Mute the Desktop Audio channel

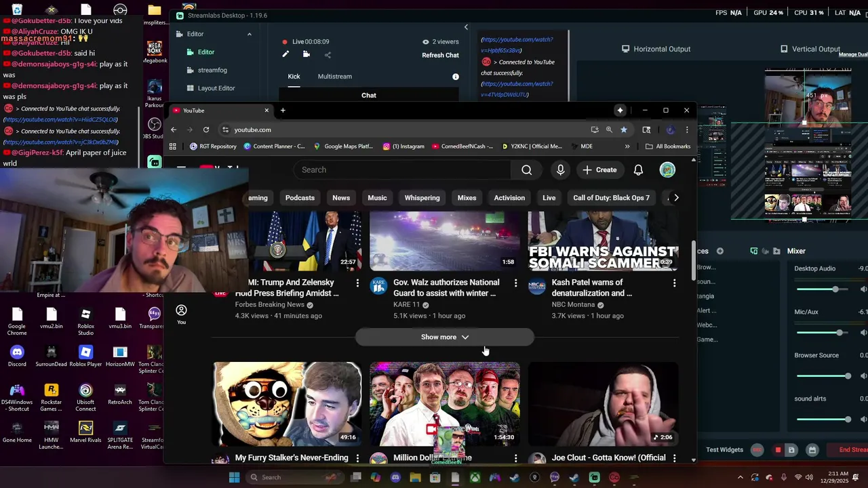pyautogui.click(x=863, y=289)
